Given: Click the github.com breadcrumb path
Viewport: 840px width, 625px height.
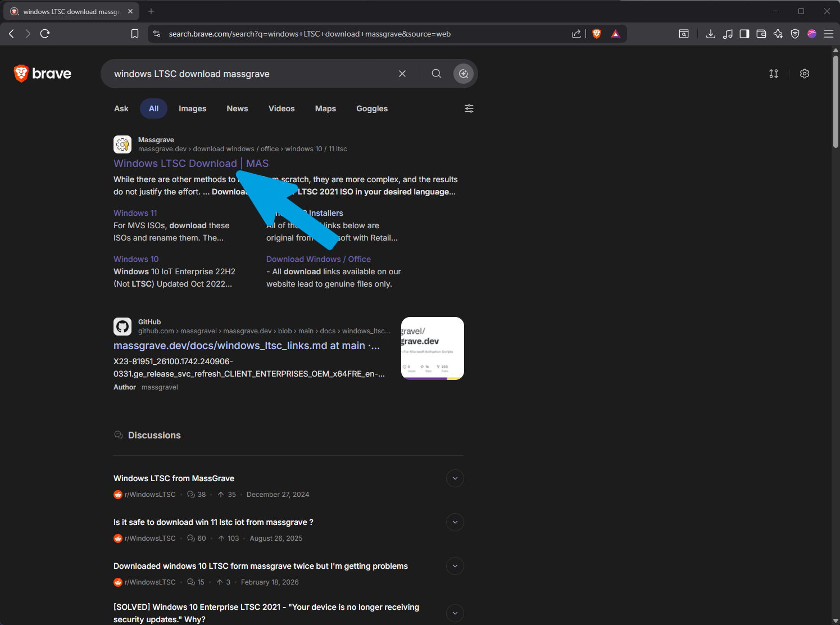Looking at the screenshot, I should tap(265, 331).
